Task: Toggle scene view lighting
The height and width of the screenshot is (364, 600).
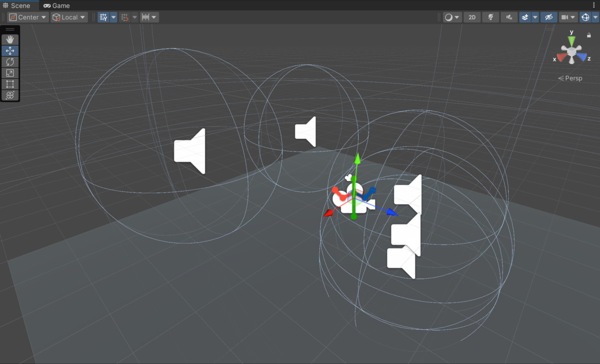Action: coord(490,17)
